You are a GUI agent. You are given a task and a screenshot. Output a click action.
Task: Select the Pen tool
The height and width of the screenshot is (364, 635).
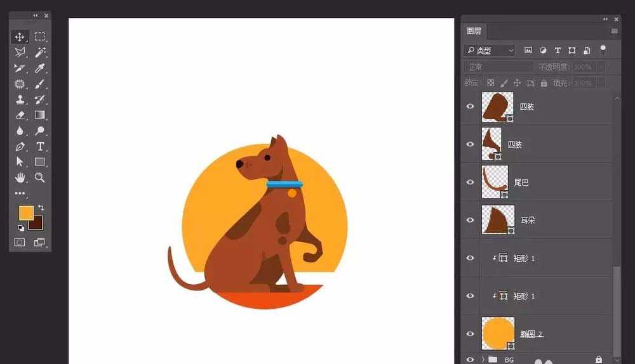[x=20, y=146]
